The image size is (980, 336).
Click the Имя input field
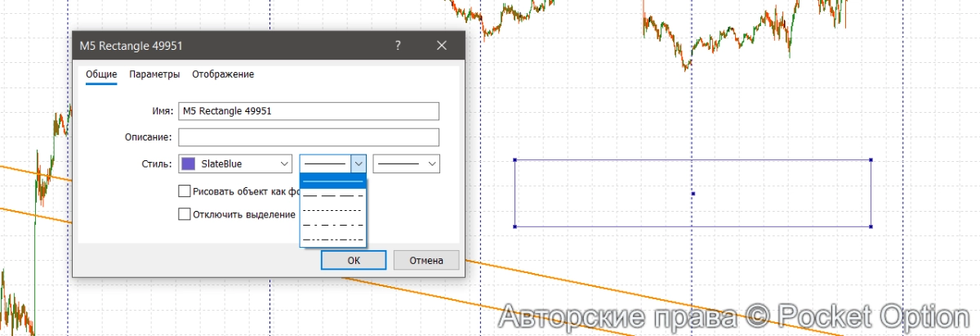click(308, 111)
